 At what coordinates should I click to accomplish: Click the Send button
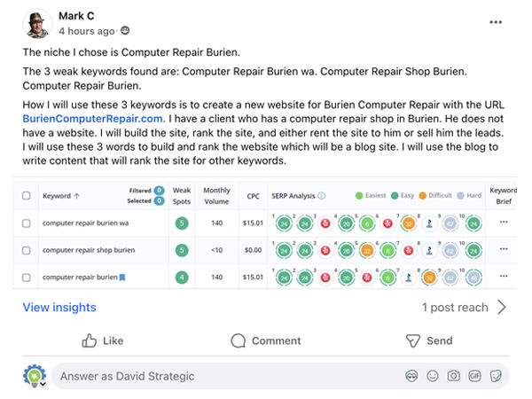point(429,340)
